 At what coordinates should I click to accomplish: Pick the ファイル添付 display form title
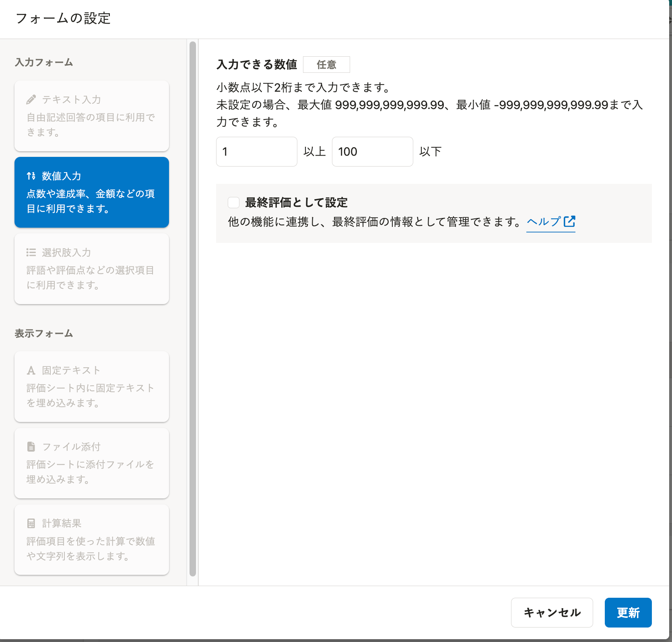click(x=71, y=447)
